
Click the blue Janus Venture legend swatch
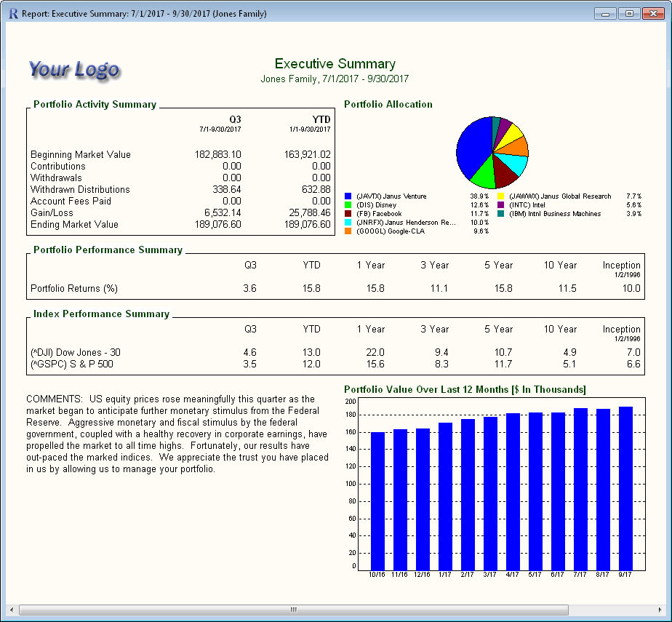point(348,196)
